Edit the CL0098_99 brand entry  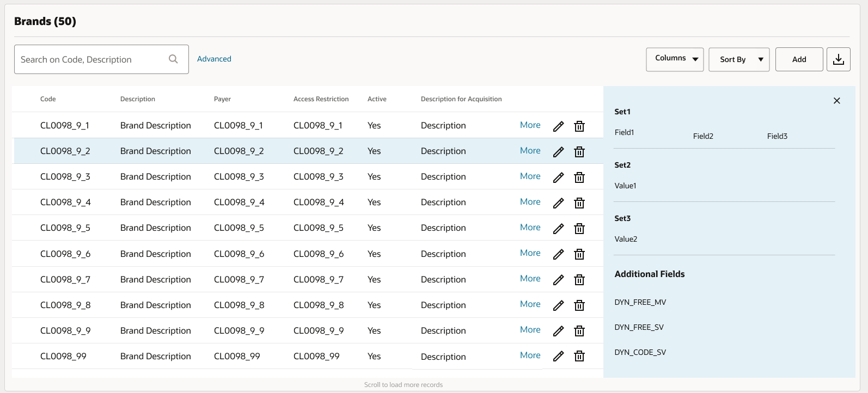pos(558,357)
